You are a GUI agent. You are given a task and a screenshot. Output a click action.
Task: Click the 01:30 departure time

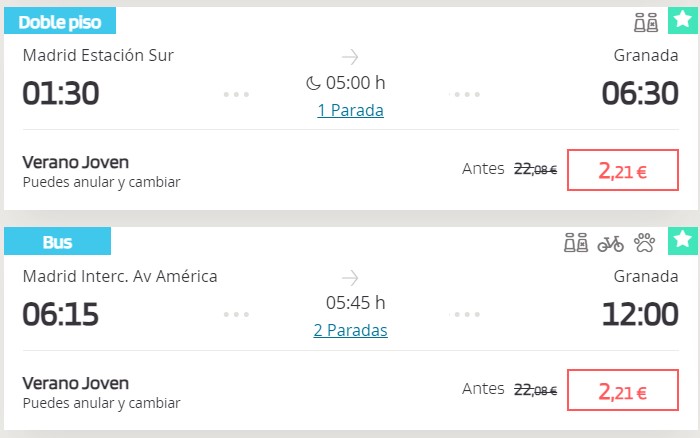coord(61,93)
